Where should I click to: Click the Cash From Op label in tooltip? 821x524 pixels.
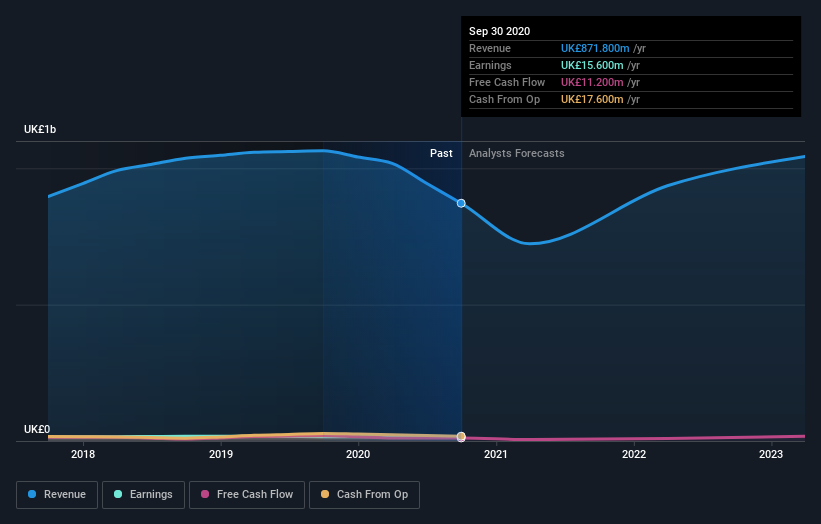click(x=504, y=99)
